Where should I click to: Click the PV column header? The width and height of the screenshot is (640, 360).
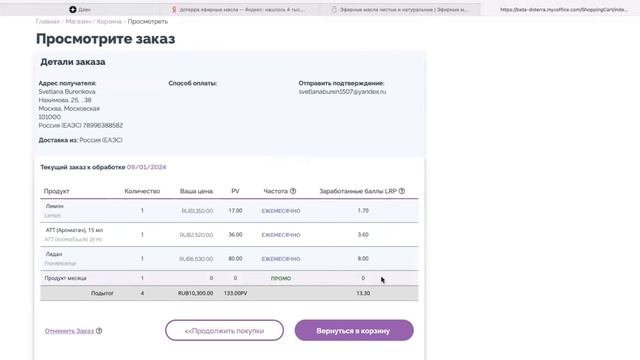(x=236, y=191)
